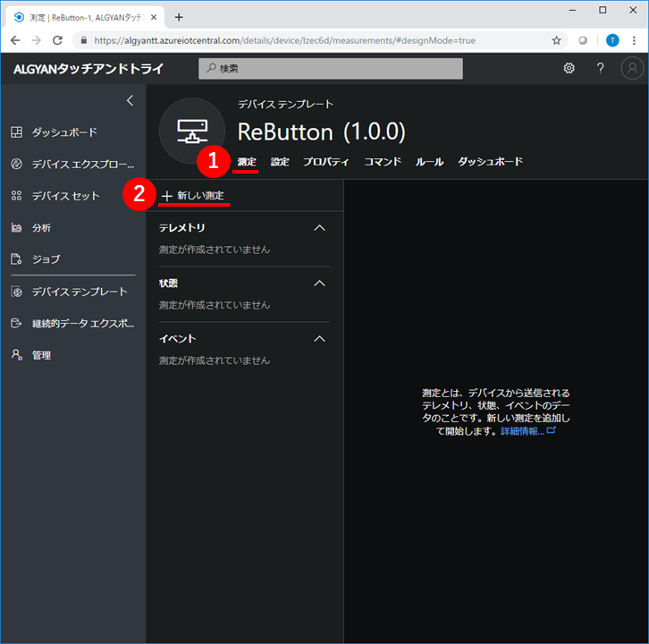View site info via lock icon

[x=84, y=40]
